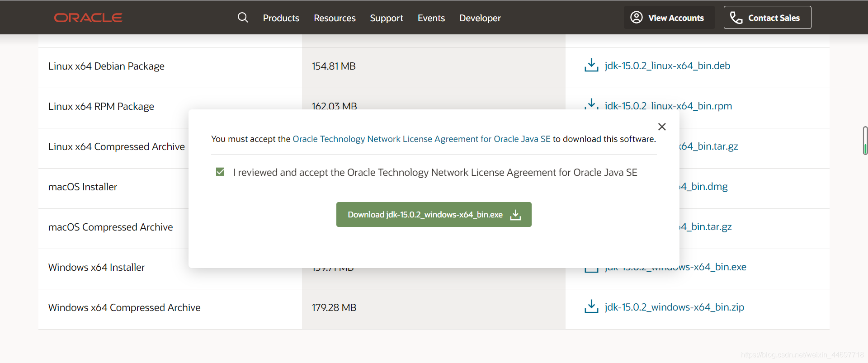868x363 pixels.
Task: Open the Products menu
Action: click(281, 18)
